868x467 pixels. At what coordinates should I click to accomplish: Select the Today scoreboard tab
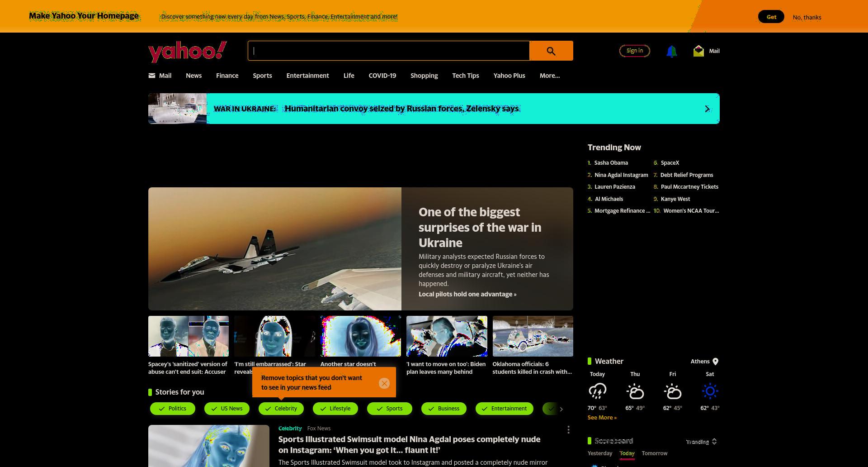pos(627,453)
